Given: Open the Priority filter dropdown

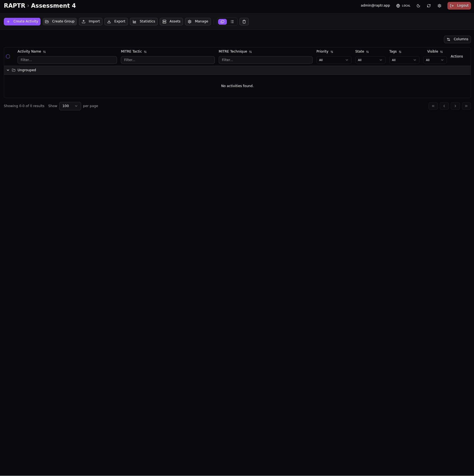Looking at the screenshot, I should click(333, 60).
